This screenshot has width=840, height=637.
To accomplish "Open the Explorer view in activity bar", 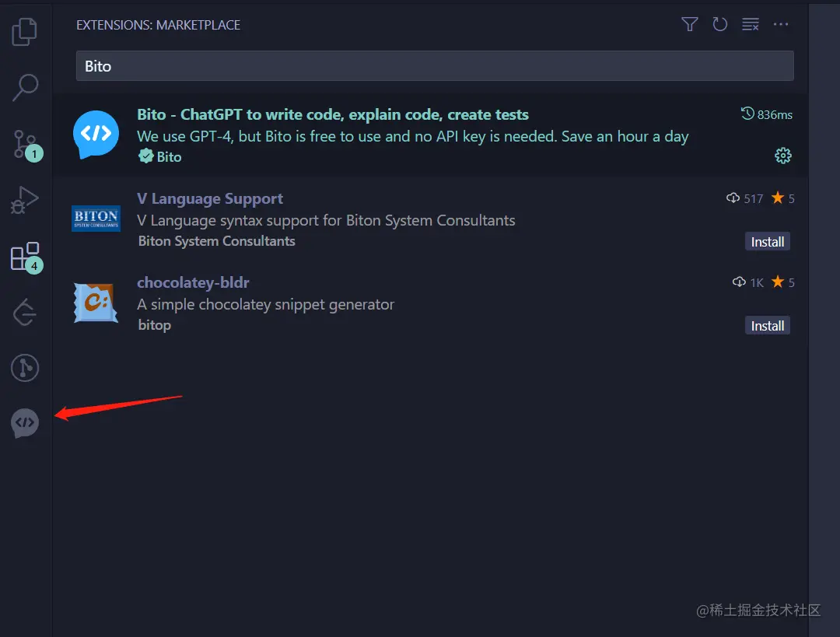I will click(x=25, y=32).
